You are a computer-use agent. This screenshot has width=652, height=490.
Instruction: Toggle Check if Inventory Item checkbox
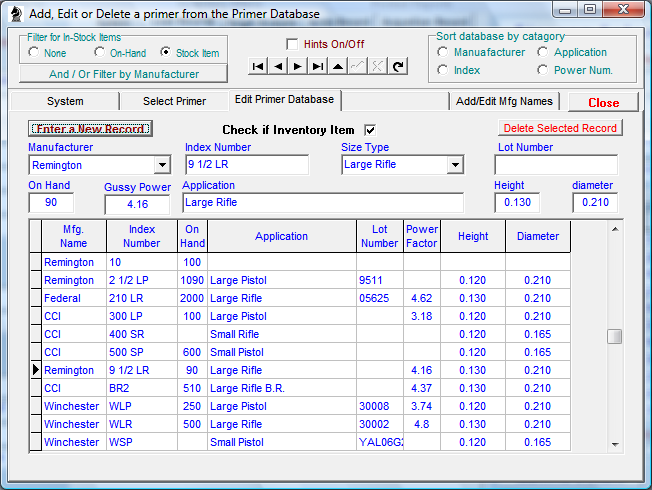click(370, 130)
